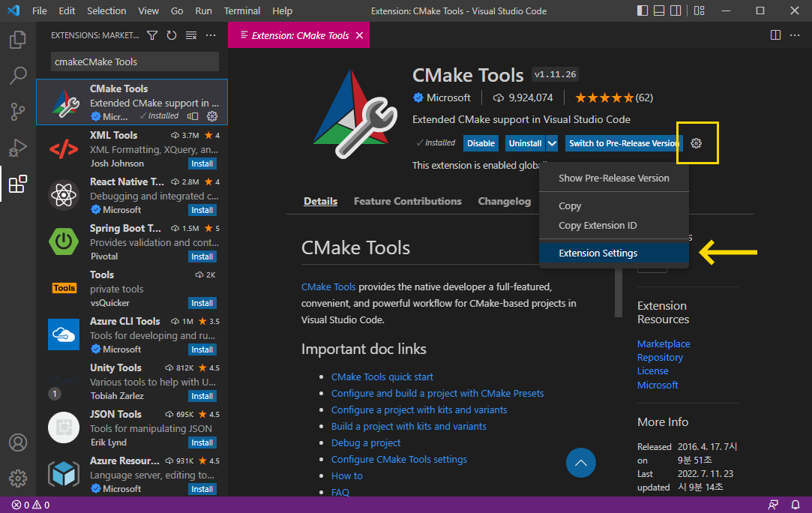
Task: Open the Run menu
Action: (203, 11)
